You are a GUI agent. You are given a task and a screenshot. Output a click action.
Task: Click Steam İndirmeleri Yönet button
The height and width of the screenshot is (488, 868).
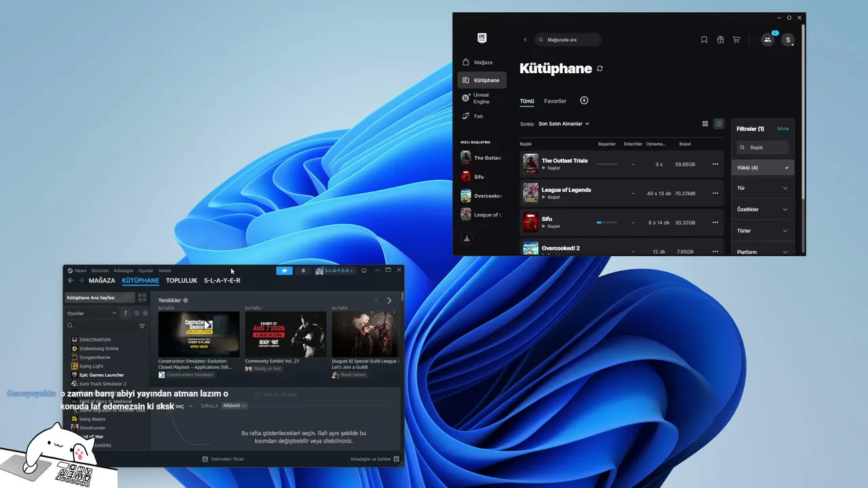pos(223,459)
